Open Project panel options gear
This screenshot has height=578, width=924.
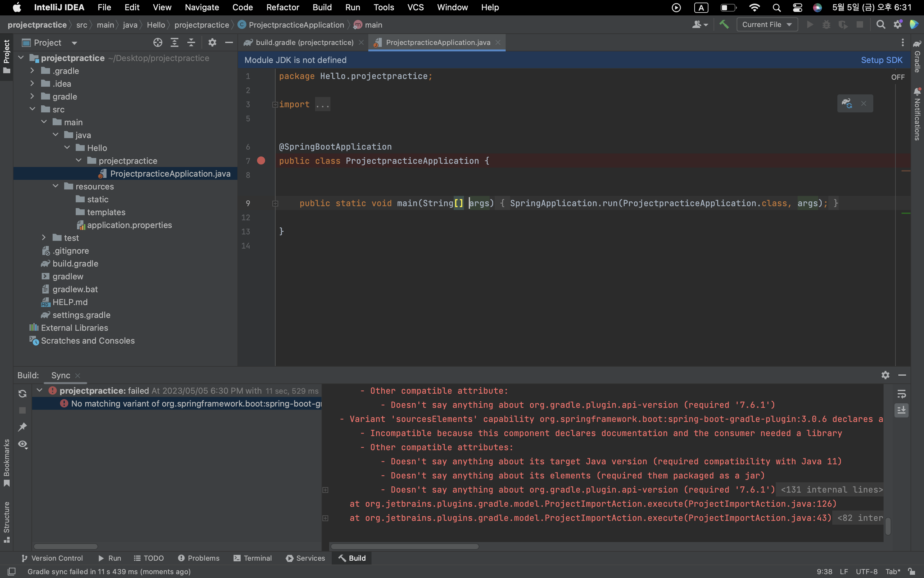pyautogui.click(x=212, y=42)
